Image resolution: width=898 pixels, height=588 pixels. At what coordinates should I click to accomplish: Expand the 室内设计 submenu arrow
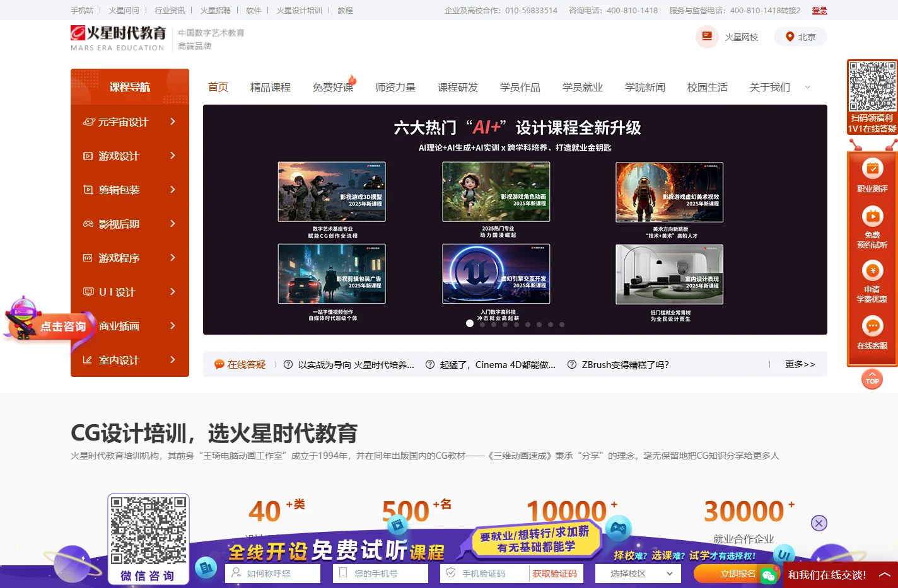[x=173, y=360]
